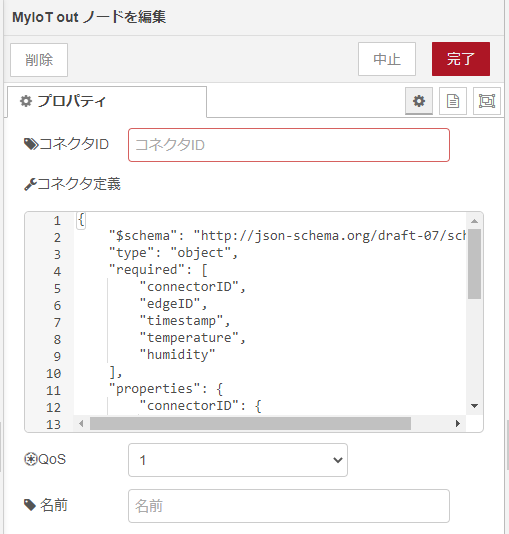The width and height of the screenshot is (509, 534).
Task: Click the コネクタID tag label
Action: pos(66,144)
